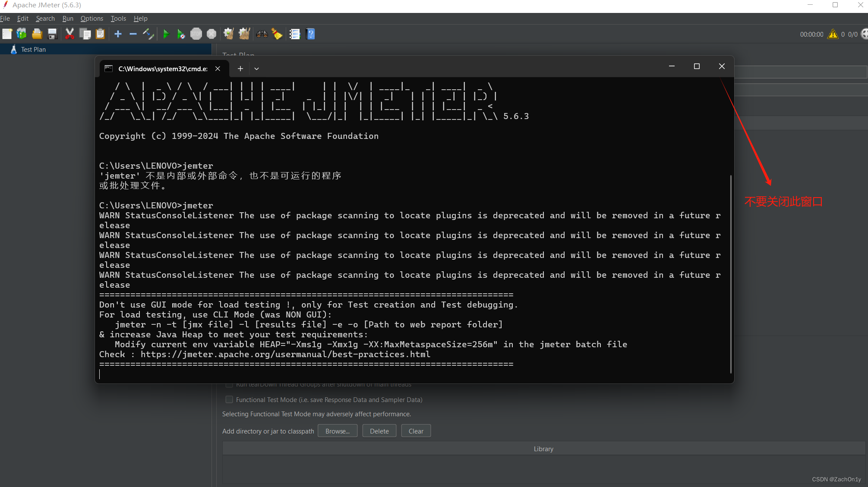Screen dimensions: 868x487
Task: Open the Options menu
Action: point(92,19)
